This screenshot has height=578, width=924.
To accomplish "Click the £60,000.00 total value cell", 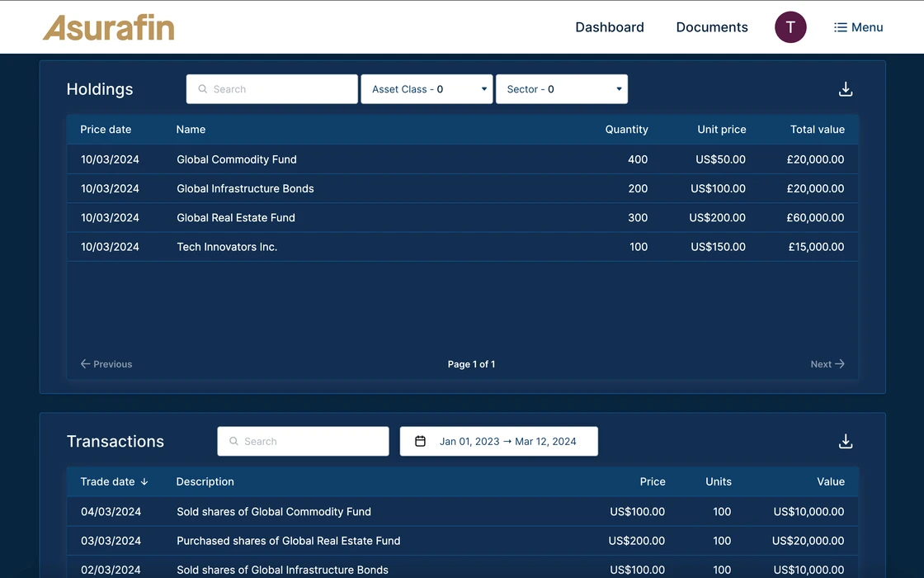I will coord(815,218).
